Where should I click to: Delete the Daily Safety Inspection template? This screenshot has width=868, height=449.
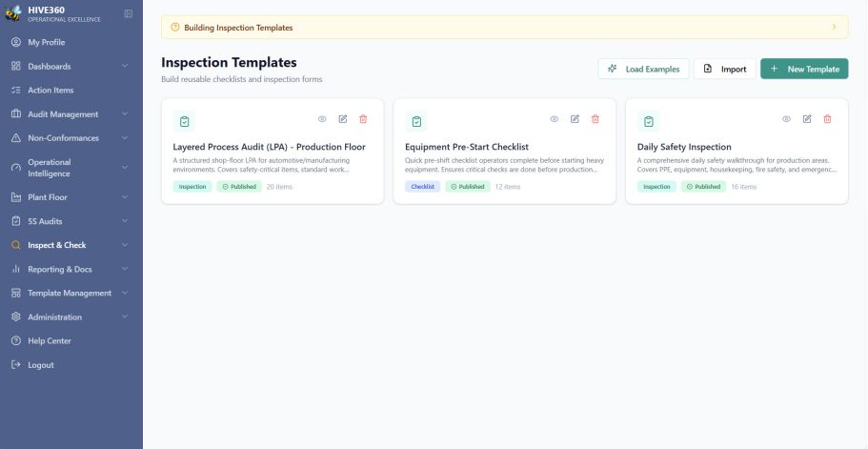point(827,119)
